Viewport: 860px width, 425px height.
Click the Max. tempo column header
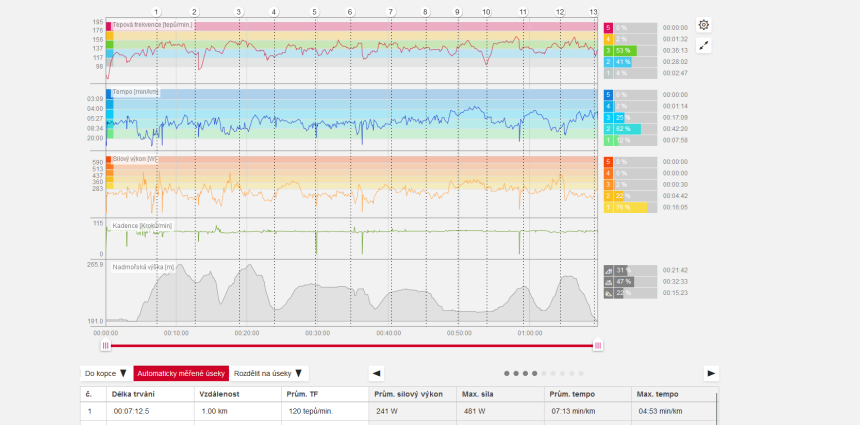tap(674, 394)
